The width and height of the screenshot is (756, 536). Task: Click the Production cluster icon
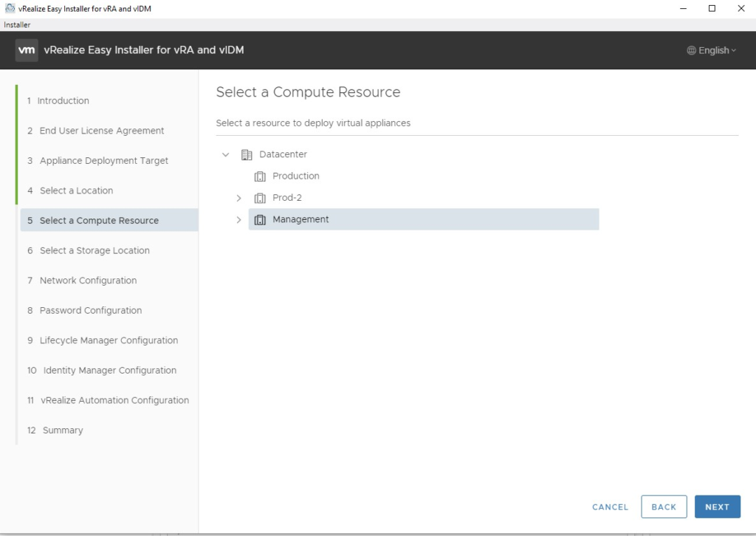pyautogui.click(x=260, y=176)
